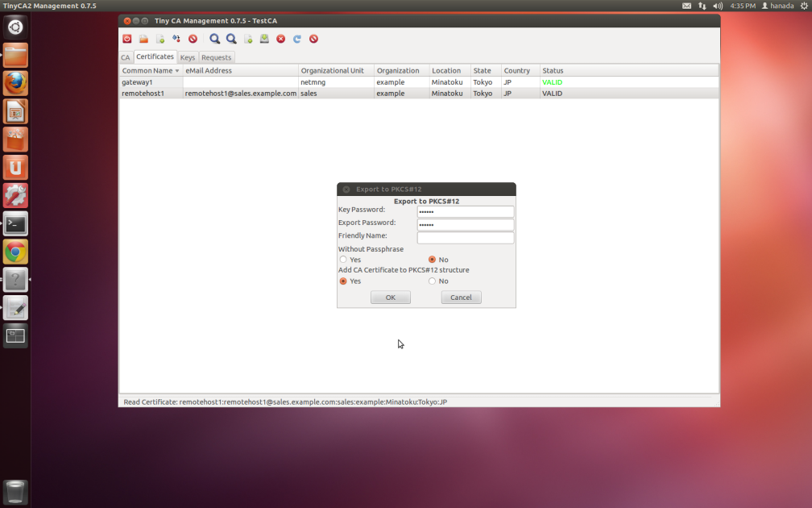Screen dimensions: 812x508
Task: Choose No for Add CA Certificate option
Action: (x=433, y=281)
